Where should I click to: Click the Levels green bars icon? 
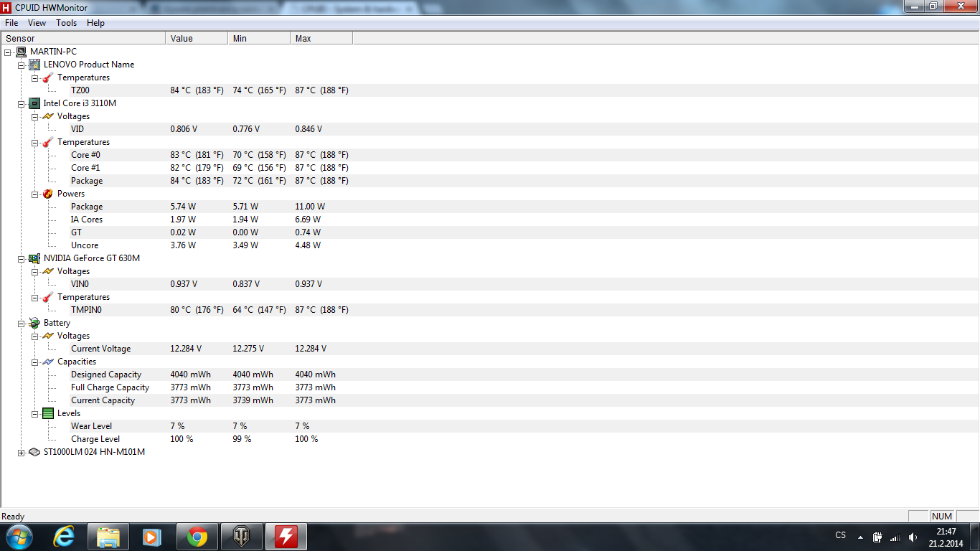coord(48,413)
